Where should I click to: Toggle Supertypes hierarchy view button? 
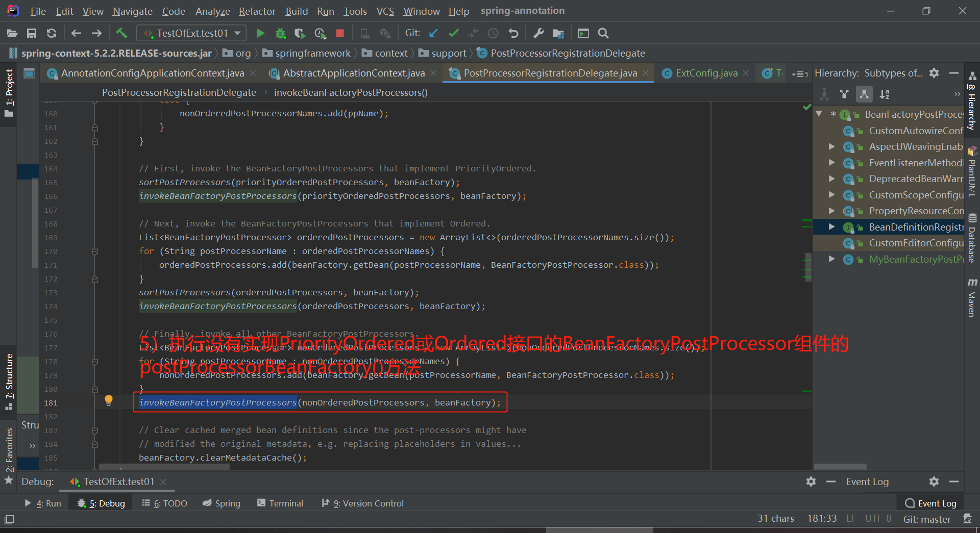(x=844, y=94)
